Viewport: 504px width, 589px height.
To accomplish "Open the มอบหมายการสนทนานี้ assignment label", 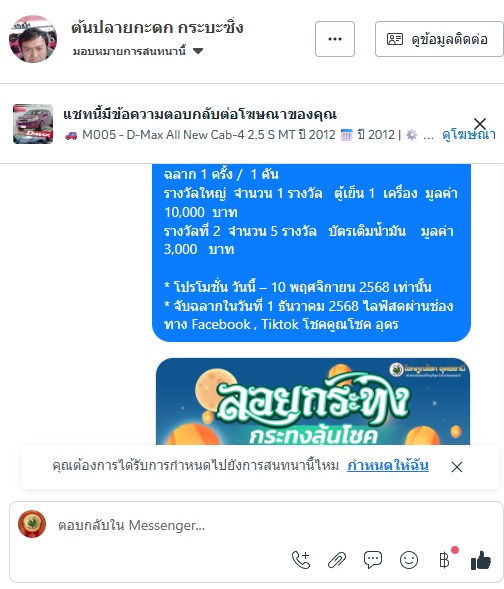I will pyautogui.click(x=129, y=51).
